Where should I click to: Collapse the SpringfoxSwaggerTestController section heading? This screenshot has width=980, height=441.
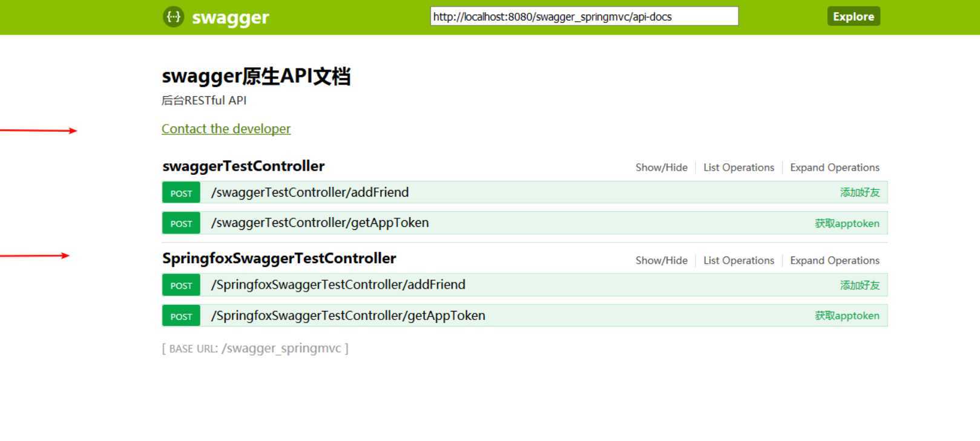pyautogui.click(x=279, y=258)
